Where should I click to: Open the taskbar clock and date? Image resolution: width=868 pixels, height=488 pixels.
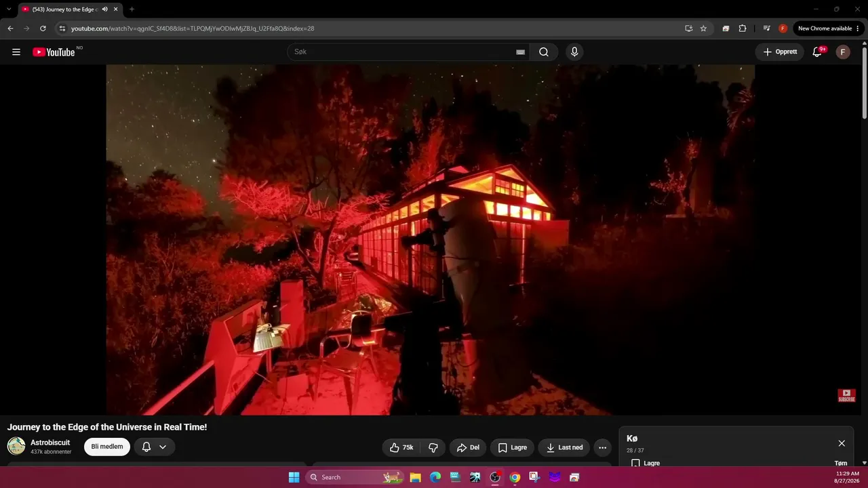click(848, 477)
